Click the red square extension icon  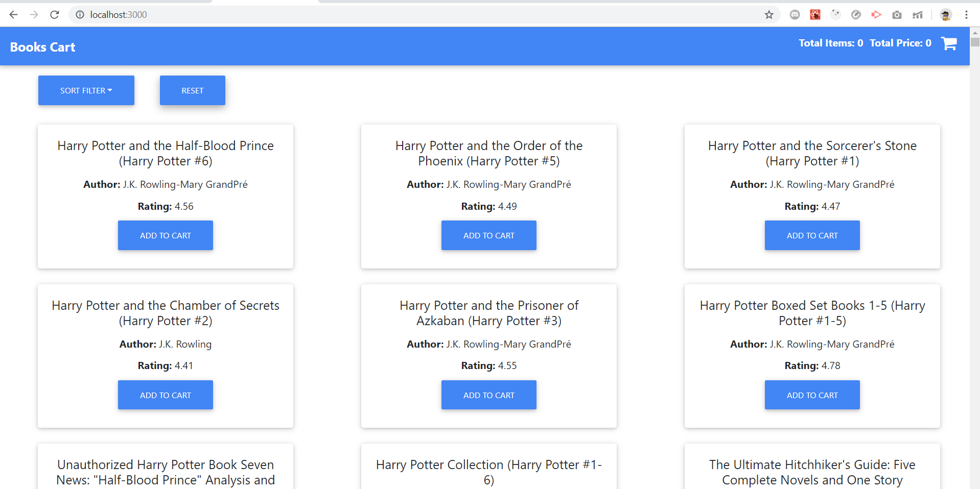point(815,15)
